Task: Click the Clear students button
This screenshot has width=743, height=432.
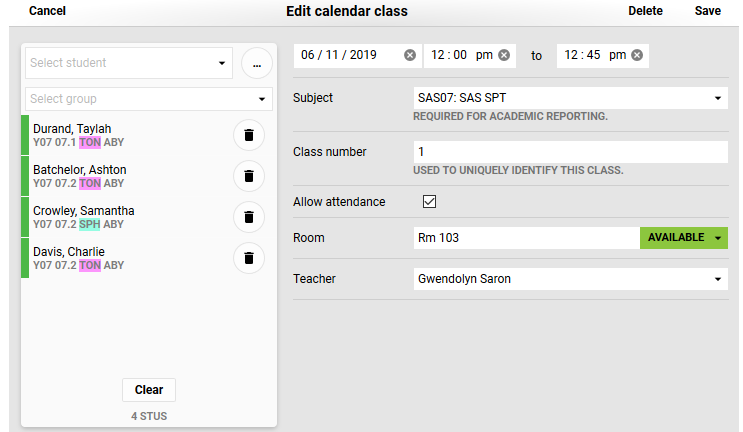Action: click(149, 390)
